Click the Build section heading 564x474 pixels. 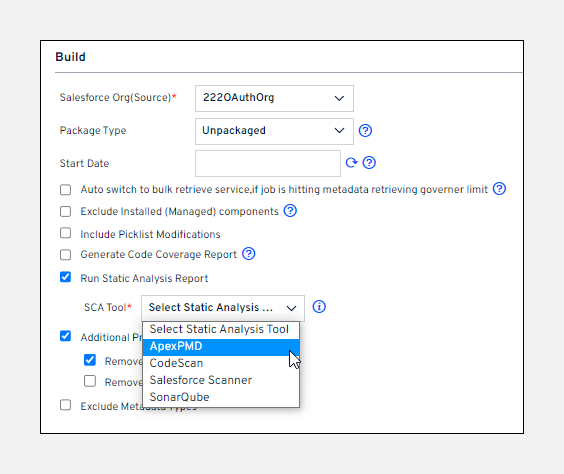[70, 57]
